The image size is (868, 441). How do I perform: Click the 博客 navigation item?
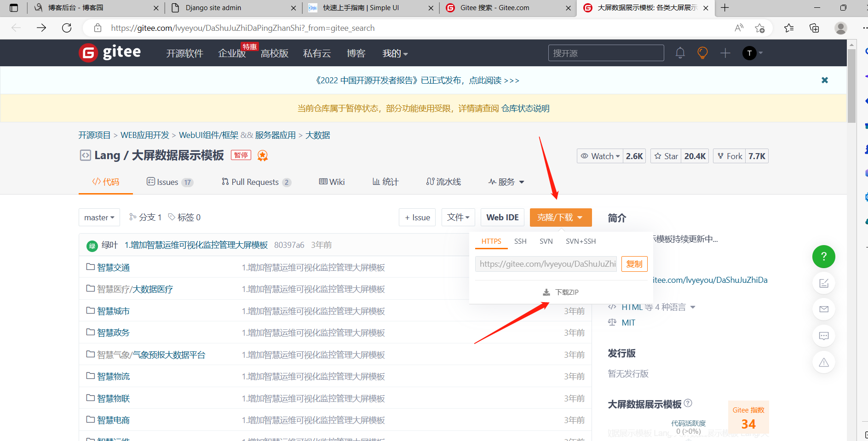(x=356, y=53)
